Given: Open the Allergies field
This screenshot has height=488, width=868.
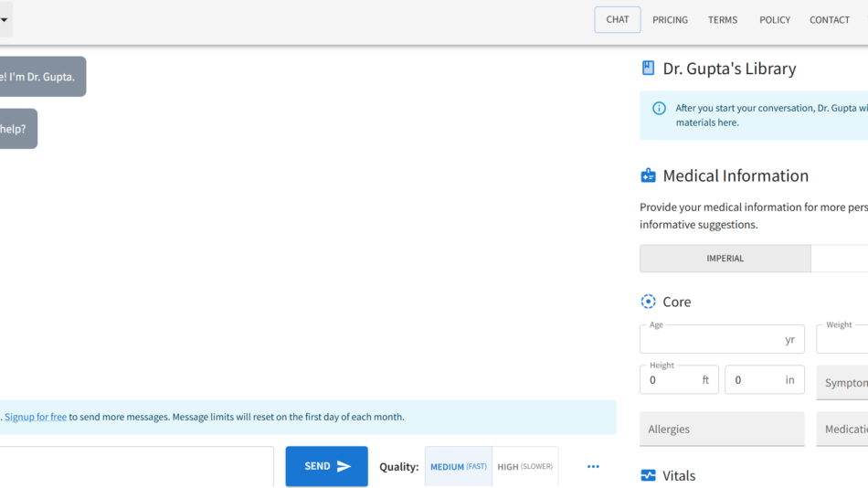Looking at the screenshot, I should pos(721,430).
